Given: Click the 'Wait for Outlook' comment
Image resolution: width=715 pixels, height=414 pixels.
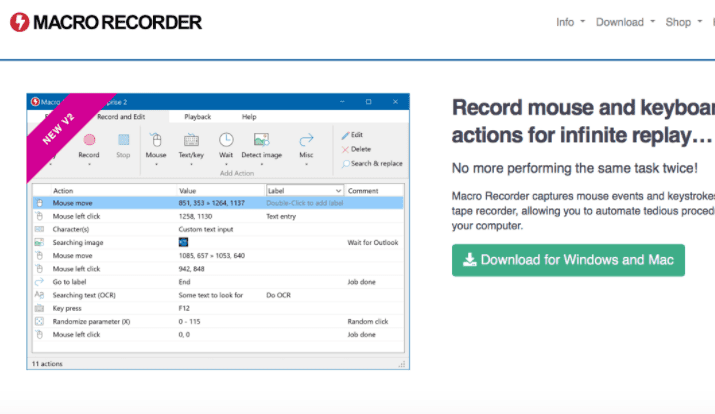Looking at the screenshot, I should pyautogui.click(x=373, y=243).
